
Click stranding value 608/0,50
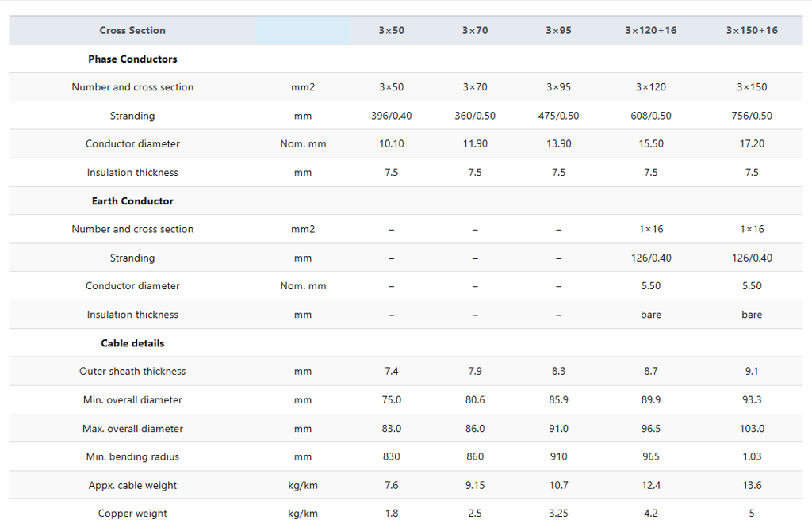651,116
